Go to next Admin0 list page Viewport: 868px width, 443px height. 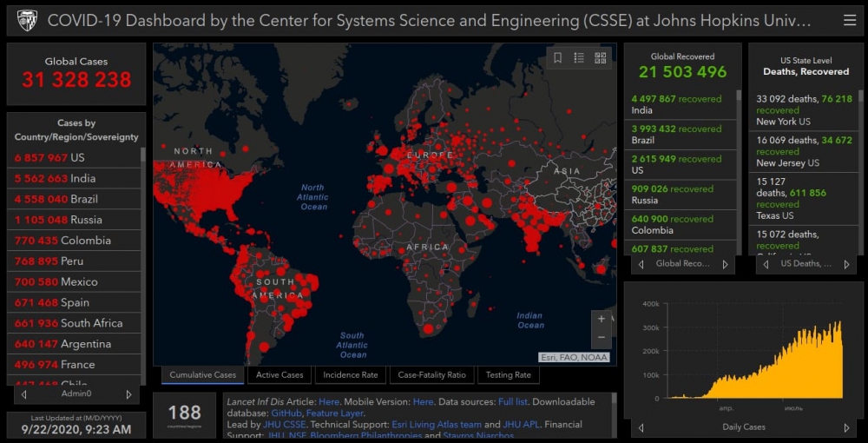[128, 394]
